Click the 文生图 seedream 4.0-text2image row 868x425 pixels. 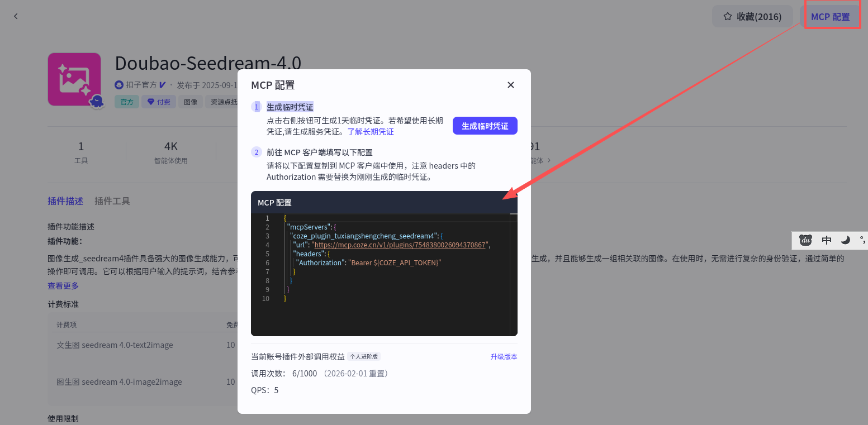click(115, 345)
